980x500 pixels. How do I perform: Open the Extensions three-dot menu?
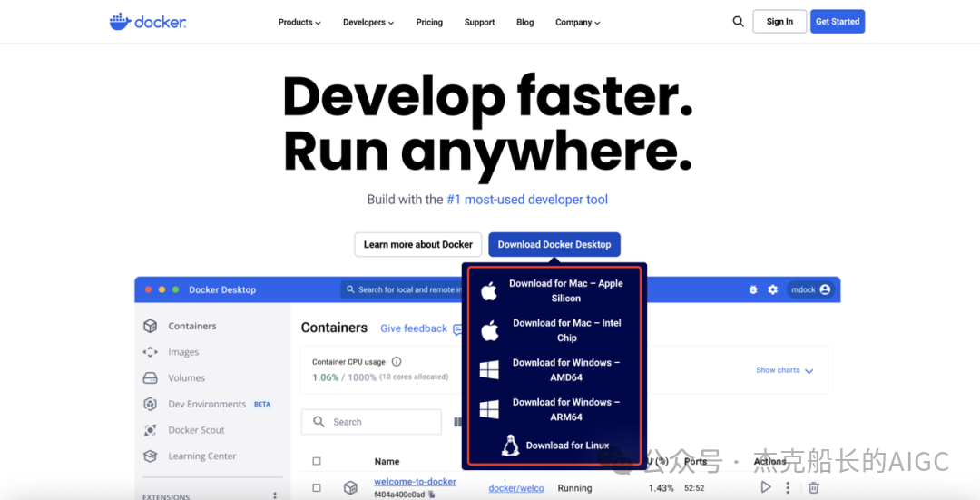pos(275,495)
